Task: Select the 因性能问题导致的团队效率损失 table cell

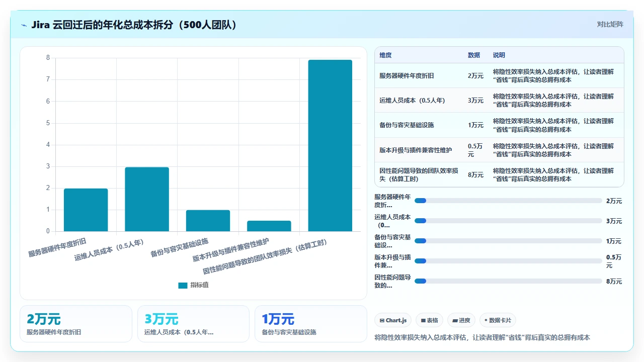Action: [x=419, y=175]
